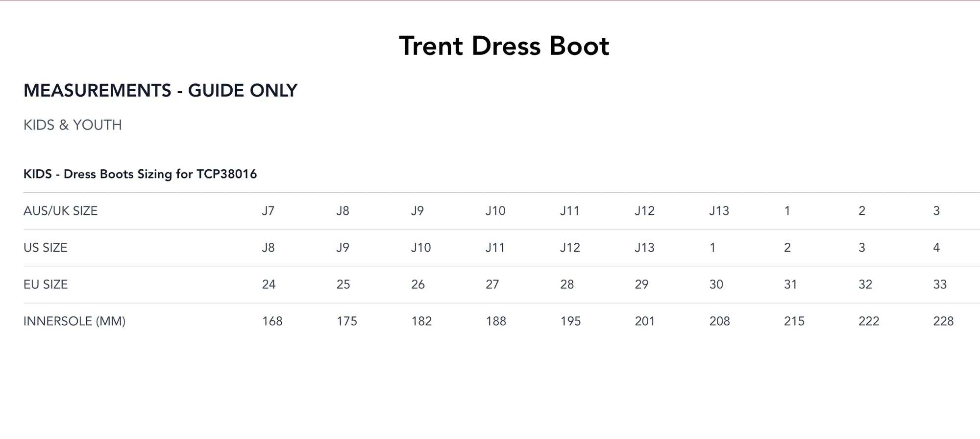Click EU size 24 cell
This screenshot has height=439, width=980.
click(269, 284)
